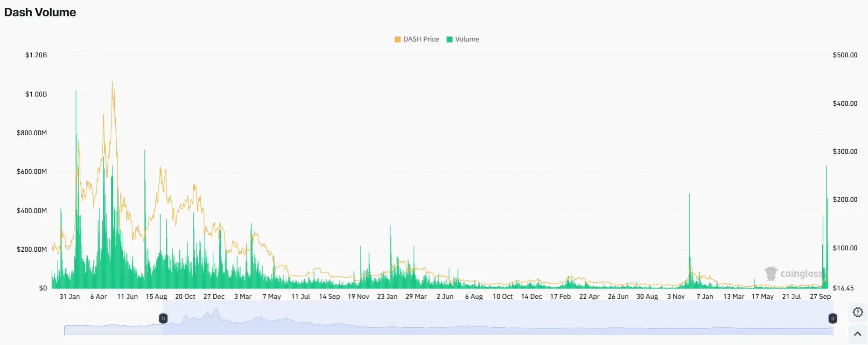
Task: Toggle the DASH Price series label
Action: 421,40
